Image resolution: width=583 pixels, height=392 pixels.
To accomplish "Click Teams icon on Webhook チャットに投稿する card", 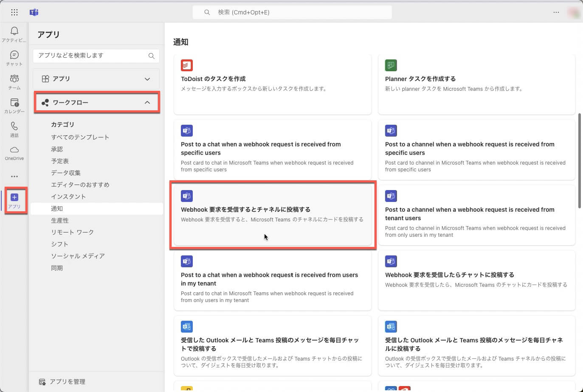I will [x=391, y=261].
